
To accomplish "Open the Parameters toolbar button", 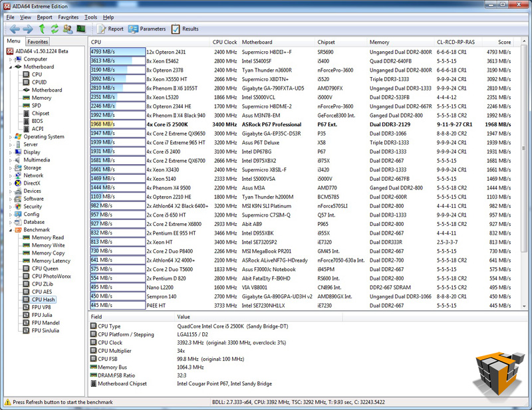I will point(147,29).
